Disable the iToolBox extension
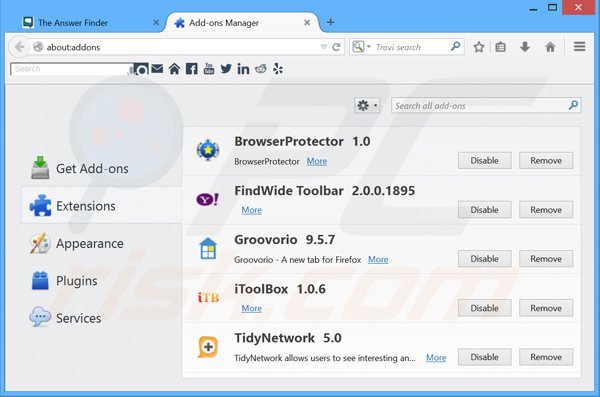 click(x=484, y=308)
